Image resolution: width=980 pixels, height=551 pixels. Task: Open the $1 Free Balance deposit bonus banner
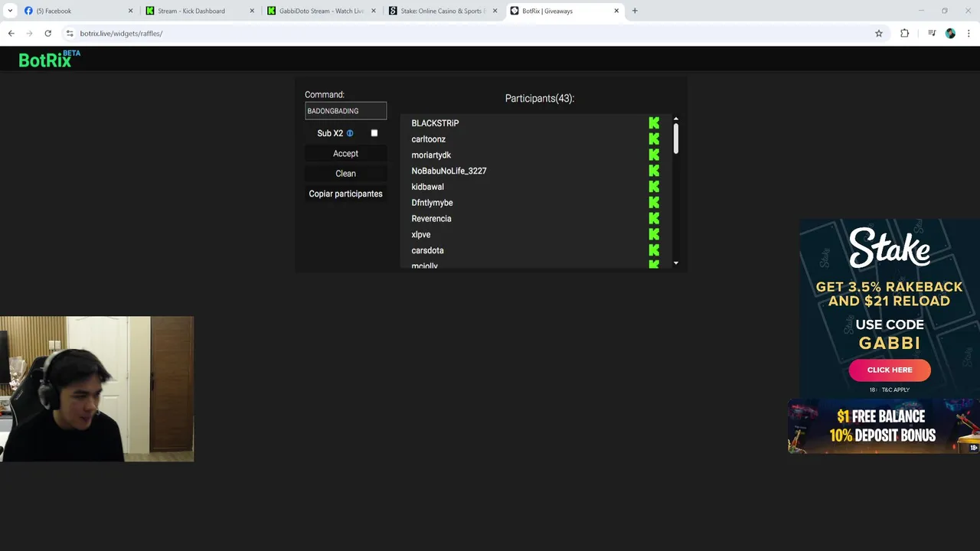click(884, 425)
